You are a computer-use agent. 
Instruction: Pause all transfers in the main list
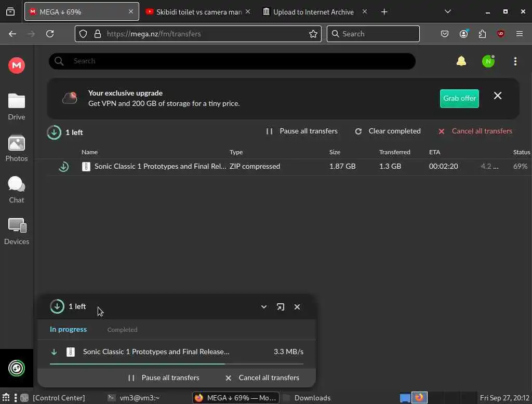[302, 131]
